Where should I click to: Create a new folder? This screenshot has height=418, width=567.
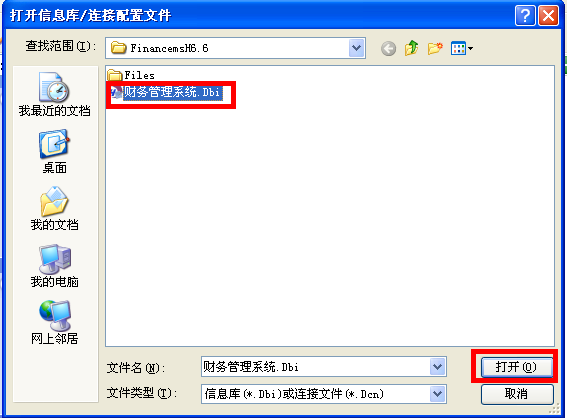(435, 48)
